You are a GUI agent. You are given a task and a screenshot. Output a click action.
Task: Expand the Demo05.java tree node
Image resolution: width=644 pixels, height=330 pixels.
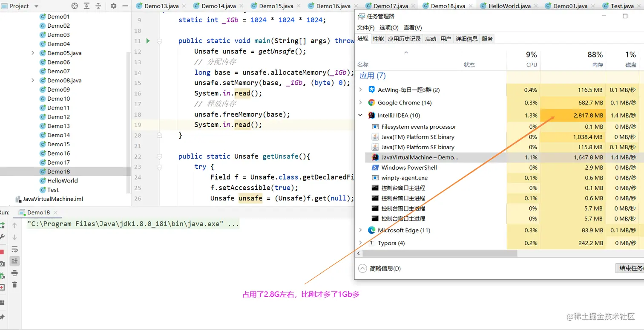click(x=33, y=53)
